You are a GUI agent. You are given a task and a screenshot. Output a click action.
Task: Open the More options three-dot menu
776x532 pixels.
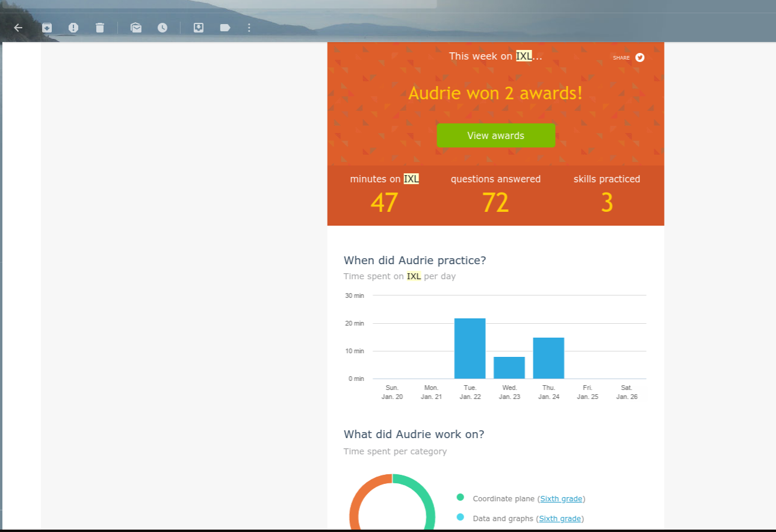point(249,28)
